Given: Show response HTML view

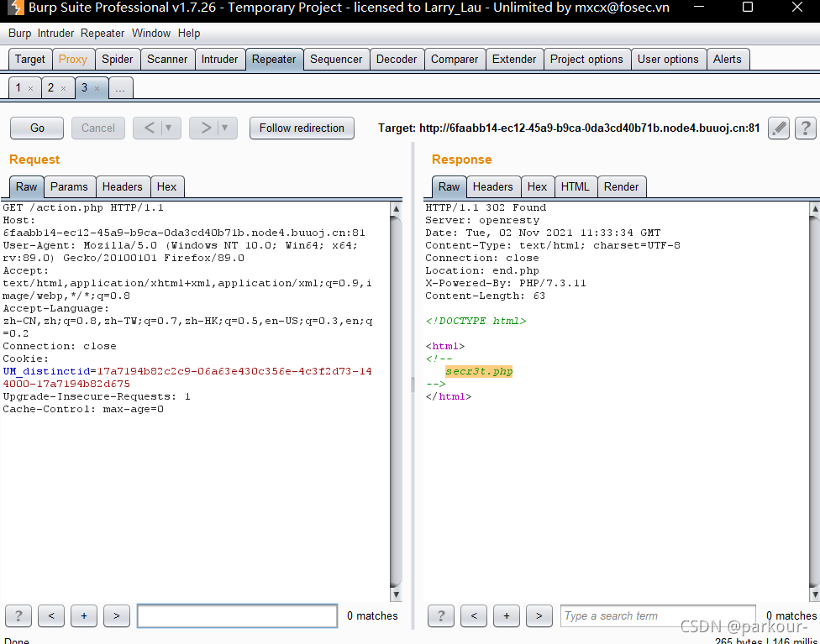Looking at the screenshot, I should [576, 186].
